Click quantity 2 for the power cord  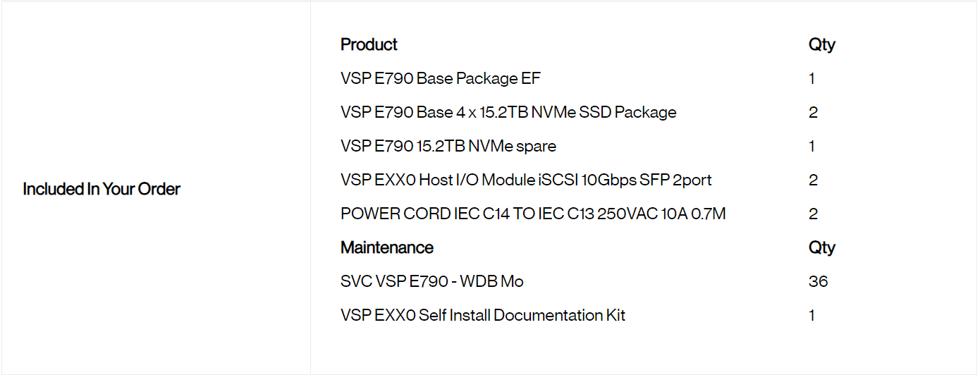click(x=813, y=214)
